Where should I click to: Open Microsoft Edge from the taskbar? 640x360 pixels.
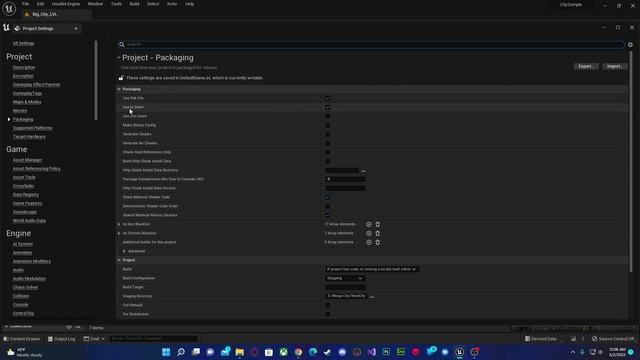(313, 352)
